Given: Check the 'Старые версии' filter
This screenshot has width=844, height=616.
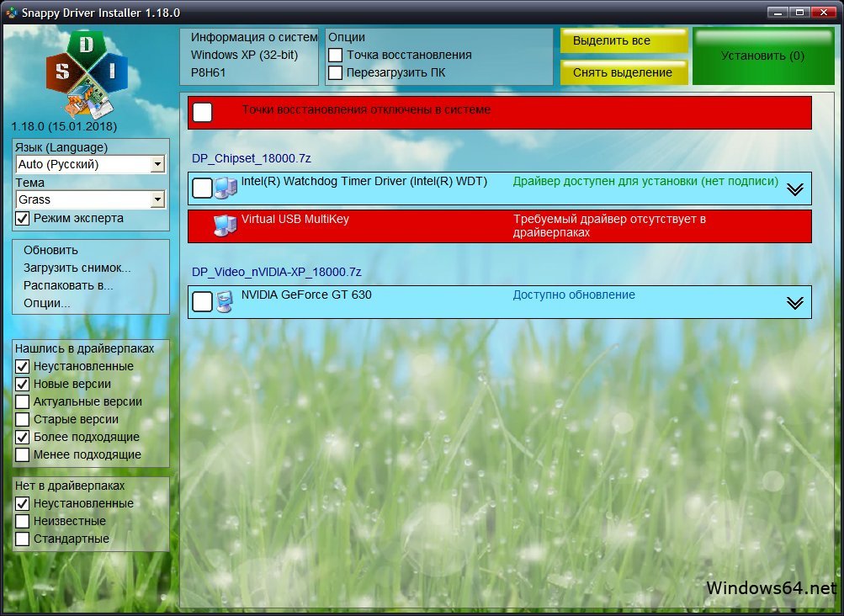Looking at the screenshot, I should point(22,419).
